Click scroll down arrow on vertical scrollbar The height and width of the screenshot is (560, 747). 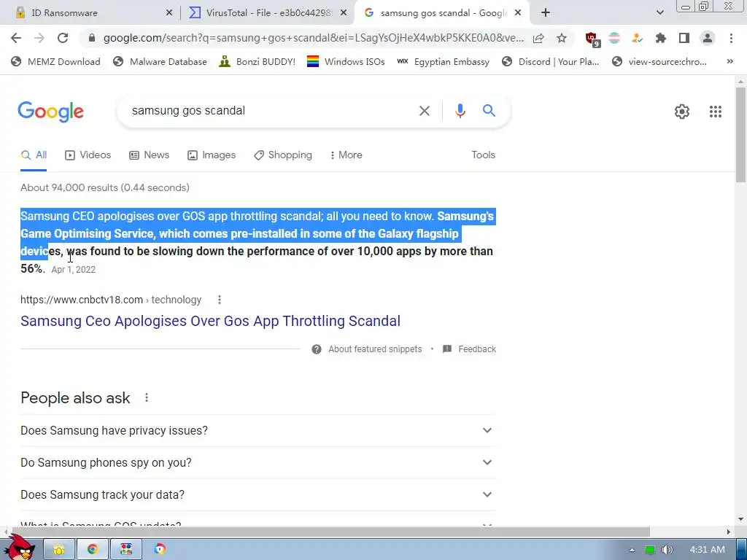740,519
